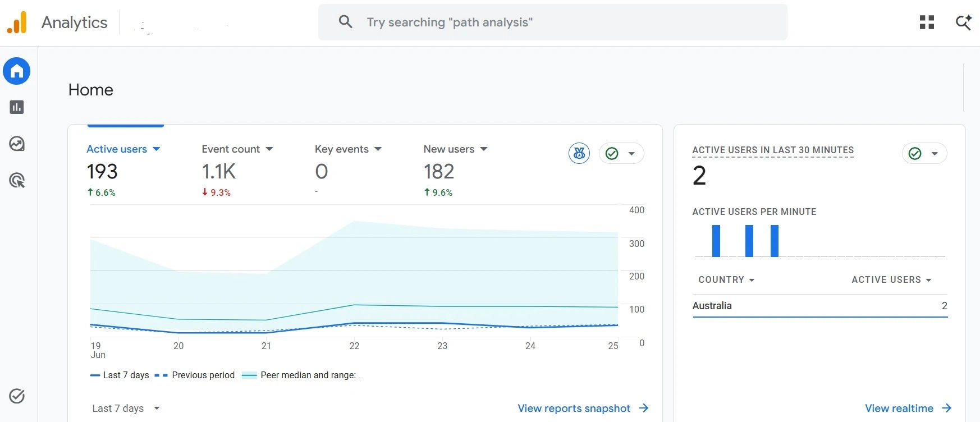The height and width of the screenshot is (422, 980).
Task: Click the 1.1K event count value
Action: pos(219,171)
